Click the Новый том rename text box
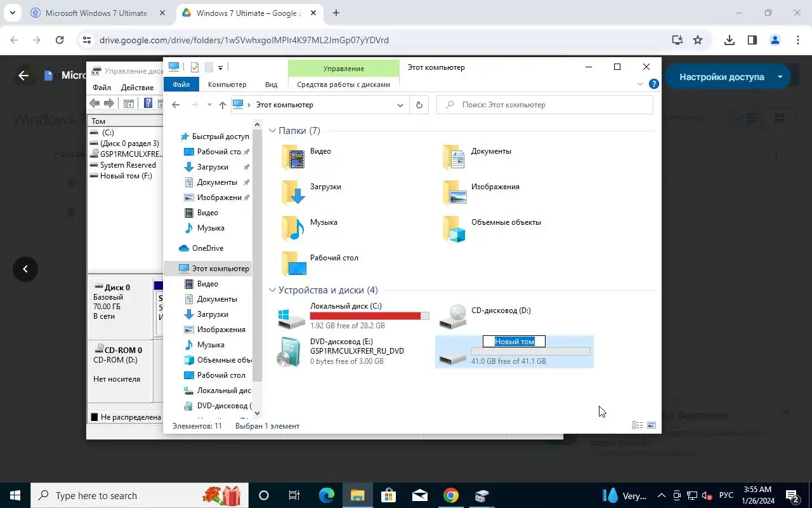Viewport: 812px width, 508px height. click(x=514, y=342)
